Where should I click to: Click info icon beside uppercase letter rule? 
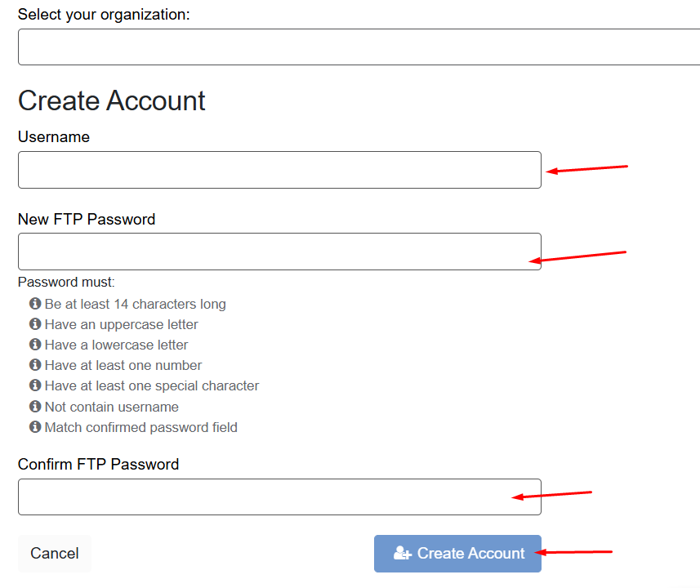(x=35, y=324)
